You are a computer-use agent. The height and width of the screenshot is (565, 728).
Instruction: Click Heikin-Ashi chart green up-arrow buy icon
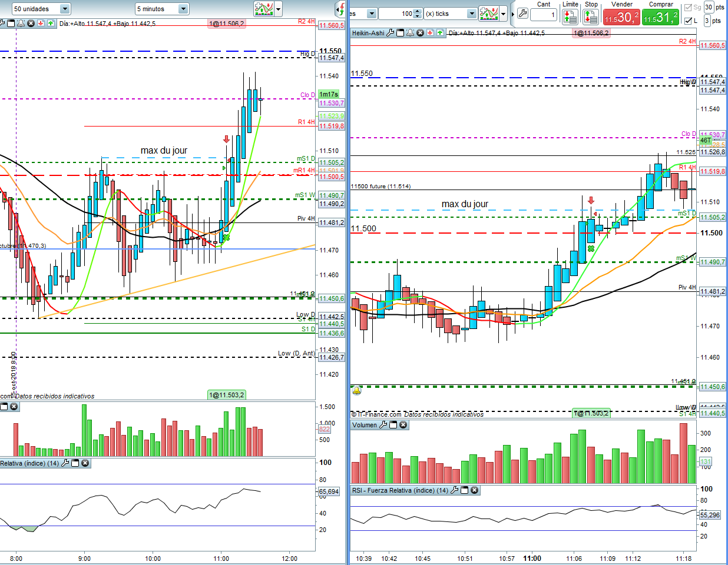(x=440, y=33)
